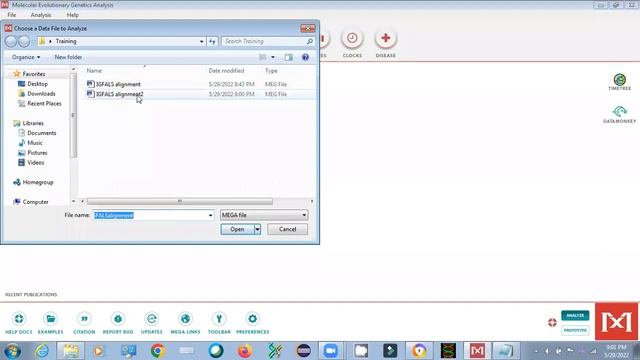Viewport: 640px width, 360px height.
Task: Change the file view layout
Action: coord(263,57)
